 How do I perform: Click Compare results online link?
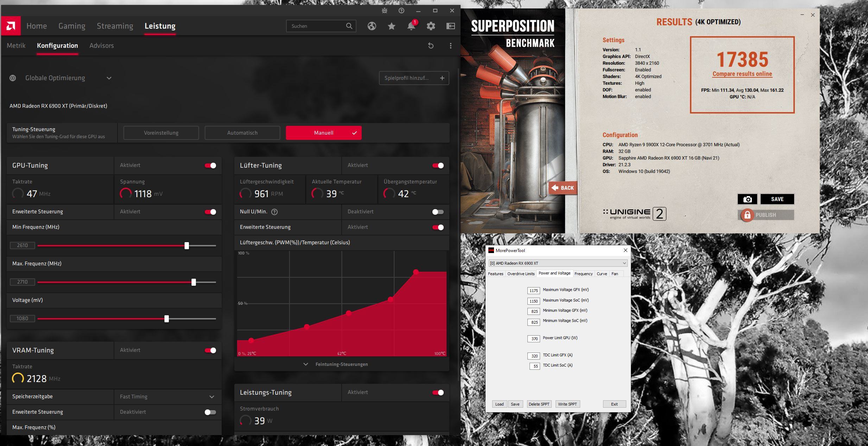[x=742, y=74]
